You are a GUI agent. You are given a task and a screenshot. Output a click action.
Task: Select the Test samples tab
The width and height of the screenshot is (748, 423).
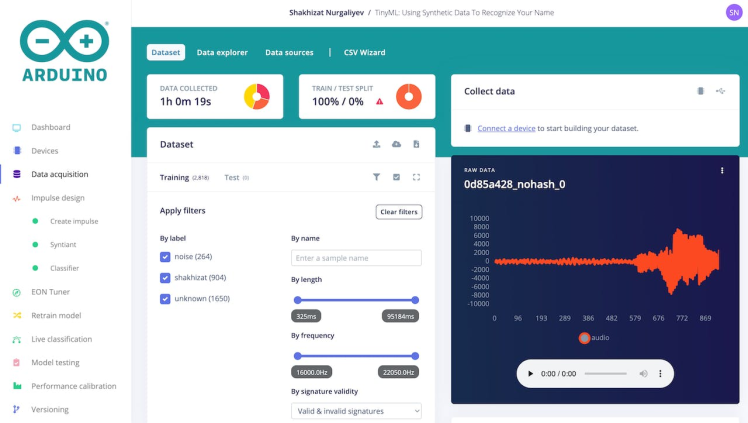pyautogui.click(x=237, y=177)
